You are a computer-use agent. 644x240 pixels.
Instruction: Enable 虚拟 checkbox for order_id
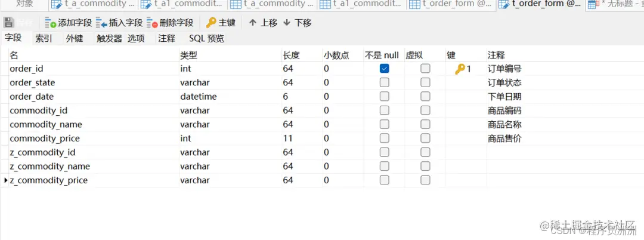coord(426,69)
